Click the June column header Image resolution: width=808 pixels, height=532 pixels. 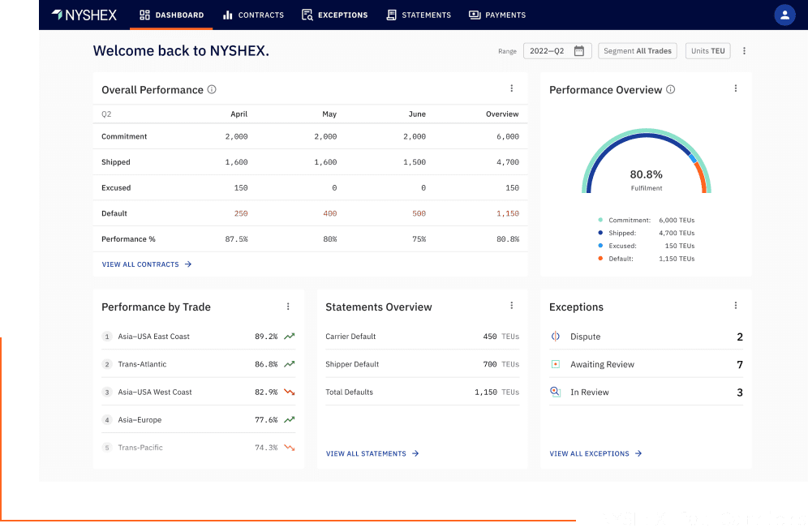417,114
